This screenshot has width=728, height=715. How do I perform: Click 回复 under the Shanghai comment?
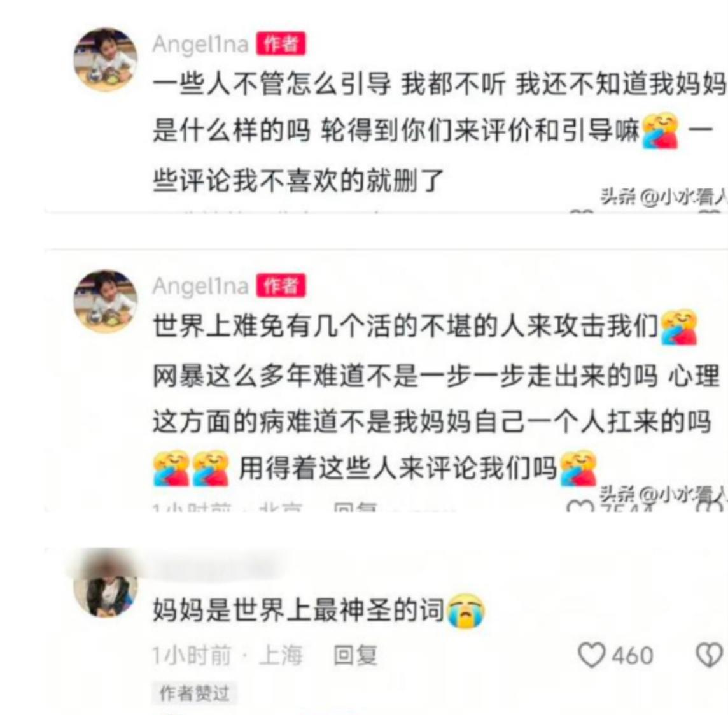(x=356, y=656)
